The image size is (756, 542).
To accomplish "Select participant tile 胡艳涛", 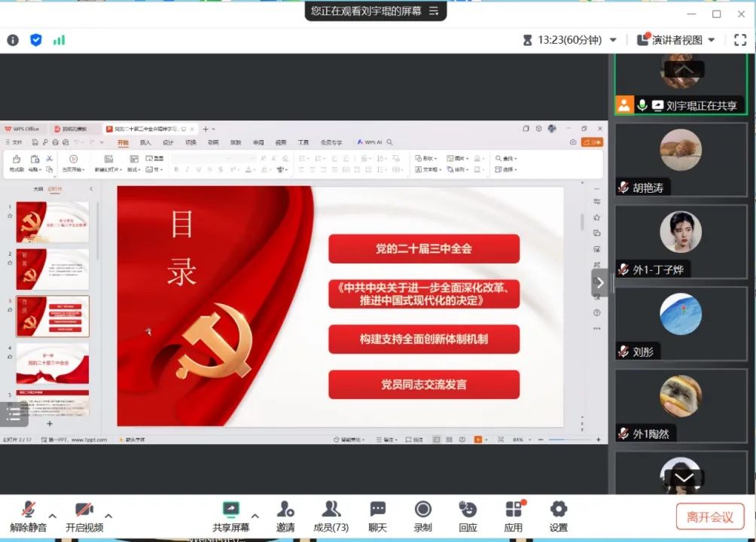I will tap(681, 160).
